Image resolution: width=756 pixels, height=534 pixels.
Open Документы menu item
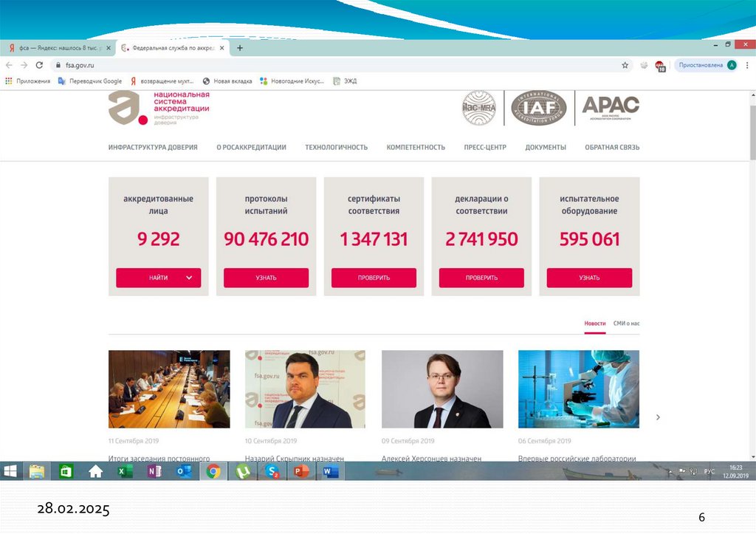(546, 148)
